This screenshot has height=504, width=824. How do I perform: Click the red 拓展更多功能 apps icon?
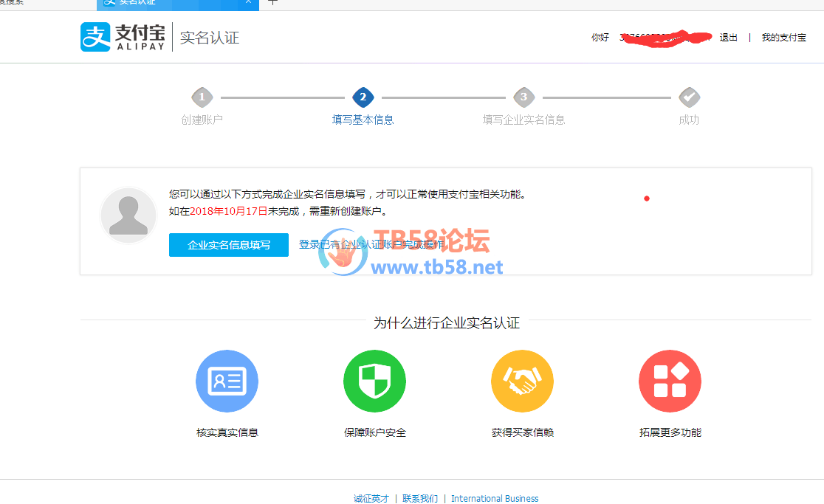point(670,382)
